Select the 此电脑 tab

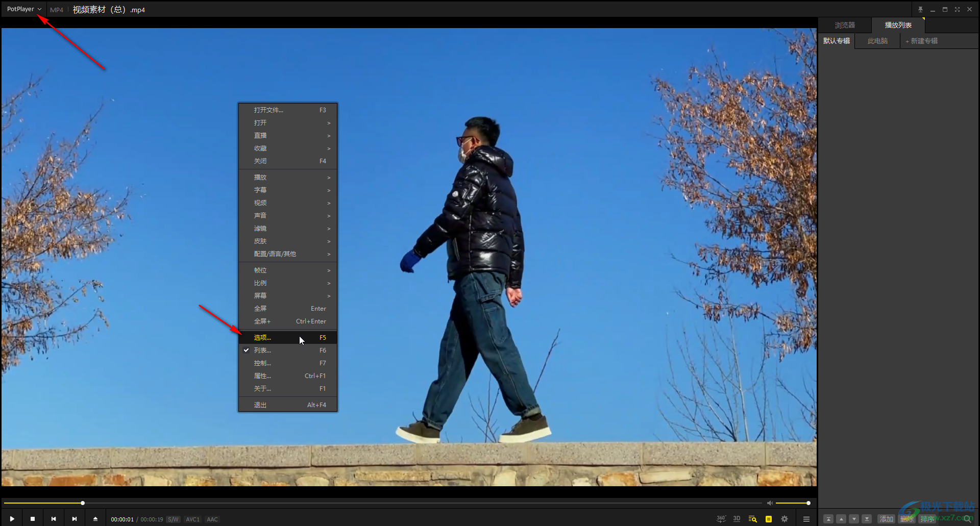[877, 41]
